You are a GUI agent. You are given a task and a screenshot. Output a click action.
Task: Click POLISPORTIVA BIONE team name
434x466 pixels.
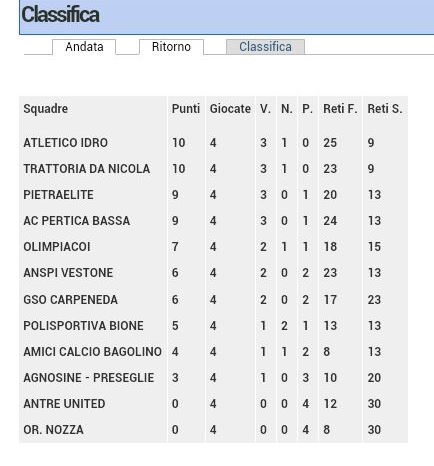83,326
